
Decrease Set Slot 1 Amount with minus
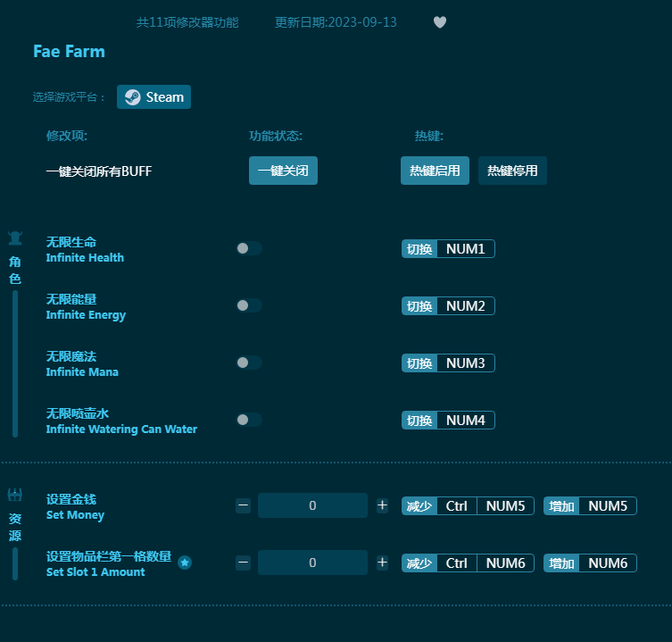pos(243,563)
